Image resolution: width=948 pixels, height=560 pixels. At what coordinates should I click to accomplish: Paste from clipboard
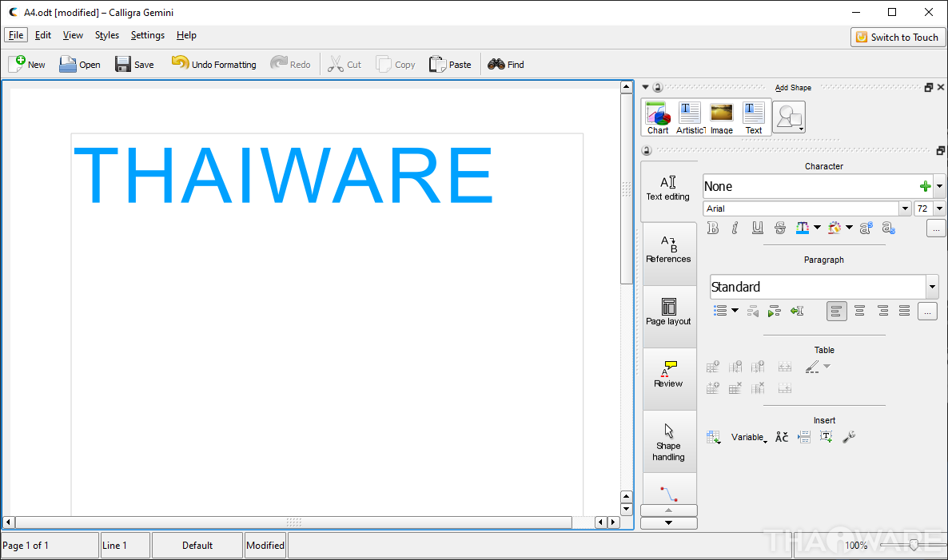451,64
